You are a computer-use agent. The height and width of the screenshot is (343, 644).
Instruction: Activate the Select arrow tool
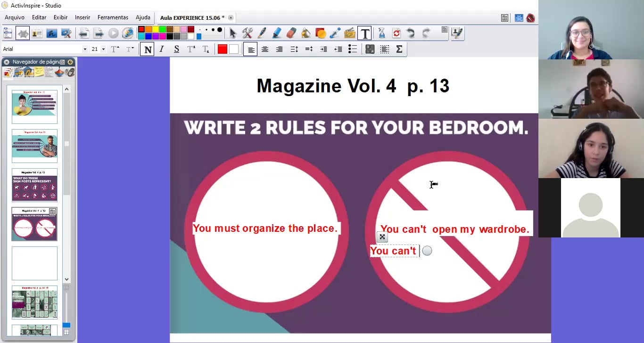click(232, 33)
